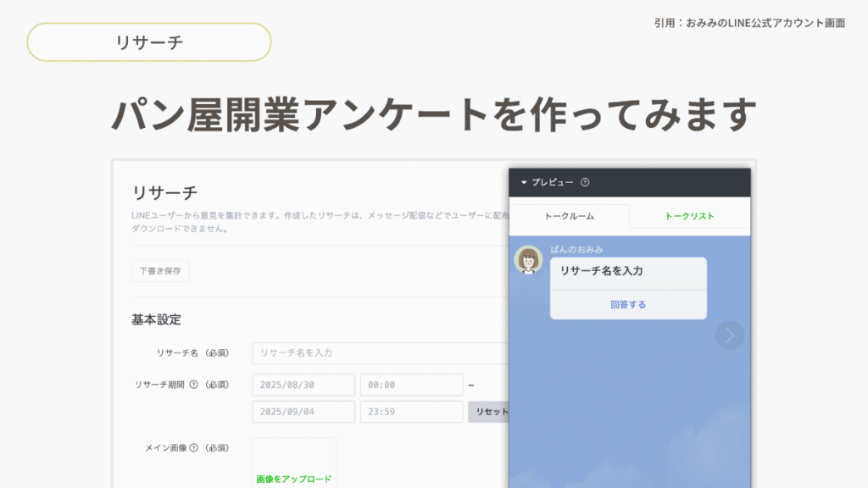
Task: Open the start time field 00:00
Action: (411, 385)
